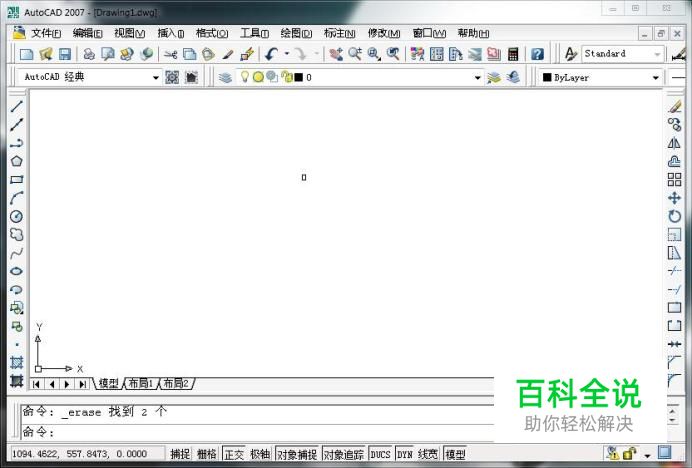Open the 修改(M) menu
The image size is (692, 468).
[384, 33]
